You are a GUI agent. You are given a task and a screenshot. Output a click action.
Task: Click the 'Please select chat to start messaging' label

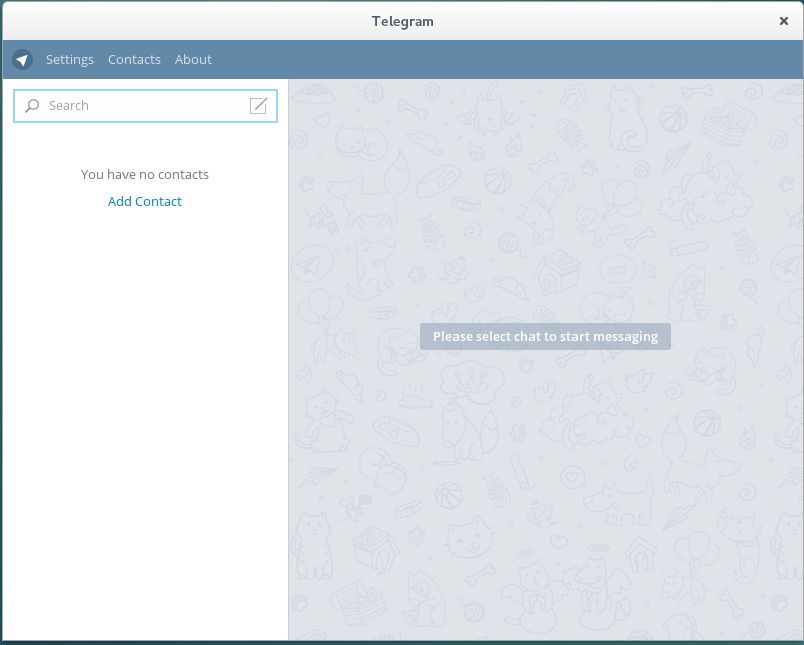point(545,336)
